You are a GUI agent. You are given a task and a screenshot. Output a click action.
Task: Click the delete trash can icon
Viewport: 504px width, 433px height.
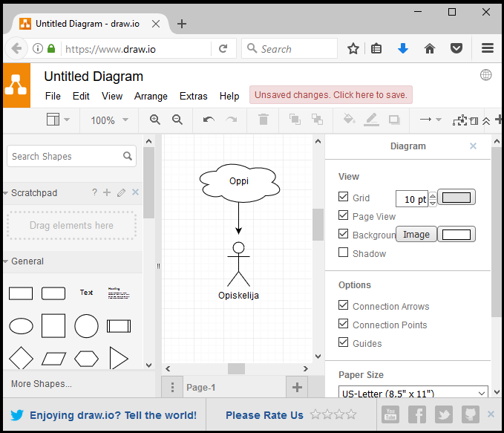point(263,120)
